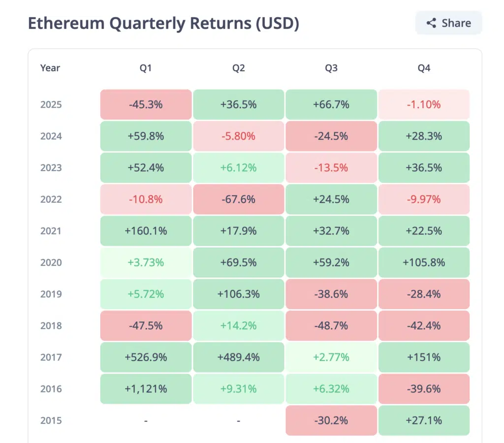Image resolution: width=504 pixels, height=443 pixels.
Task: Select the 2019 Q2 cell showing +106.3%
Action: click(x=239, y=294)
